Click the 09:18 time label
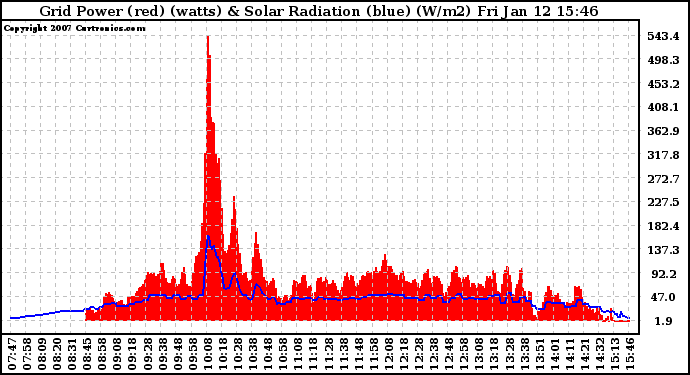The image size is (690, 375). 132,354
